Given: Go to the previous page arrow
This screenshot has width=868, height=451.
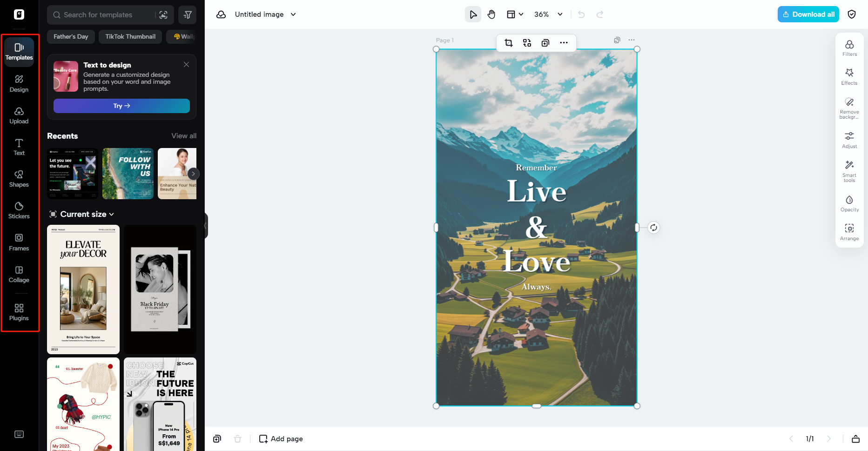Looking at the screenshot, I should point(791,439).
